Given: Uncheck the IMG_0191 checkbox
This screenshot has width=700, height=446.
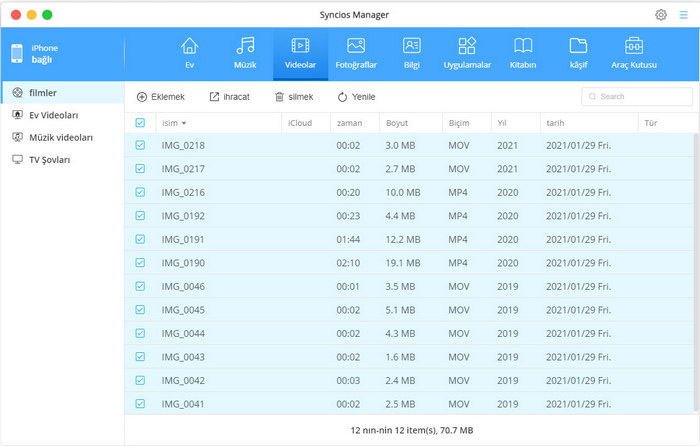Looking at the screenshot, I should pyautogui.click(x=140, y=241).
